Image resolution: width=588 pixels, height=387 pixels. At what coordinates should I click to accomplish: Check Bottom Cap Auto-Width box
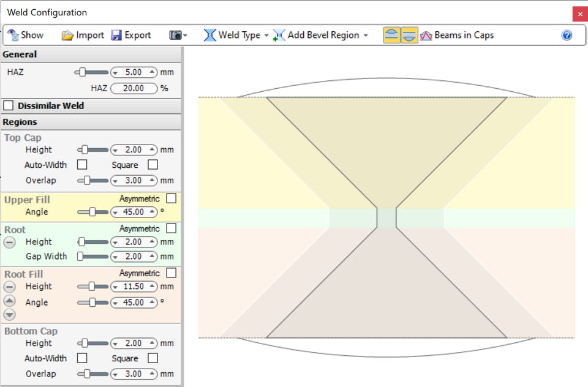pos(82,358)
